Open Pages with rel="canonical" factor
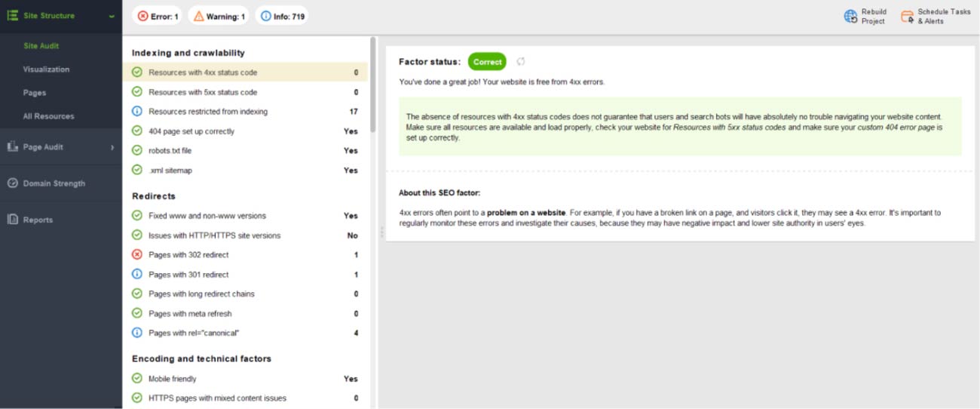This screenshot has width=980, height=409. coord(194,333)
